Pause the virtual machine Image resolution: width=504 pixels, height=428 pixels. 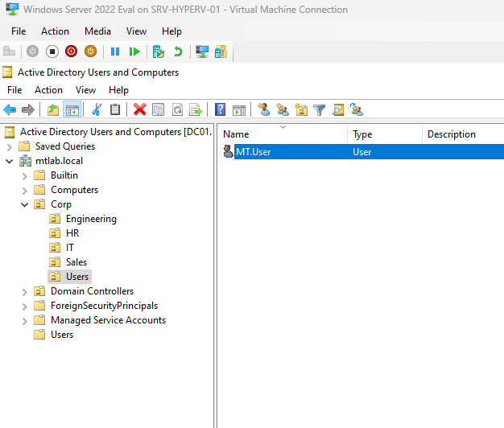tap(115, 51)
